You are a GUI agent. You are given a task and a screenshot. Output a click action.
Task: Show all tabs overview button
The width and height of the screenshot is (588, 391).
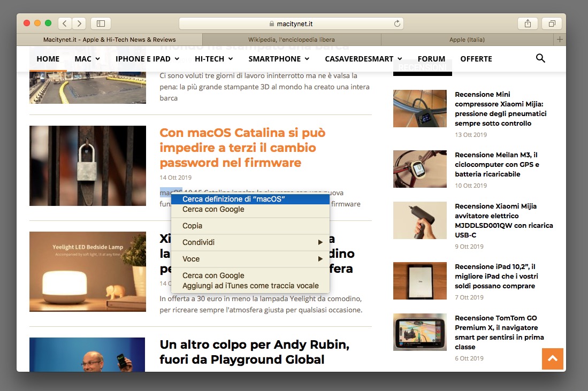tap(552, 24)
